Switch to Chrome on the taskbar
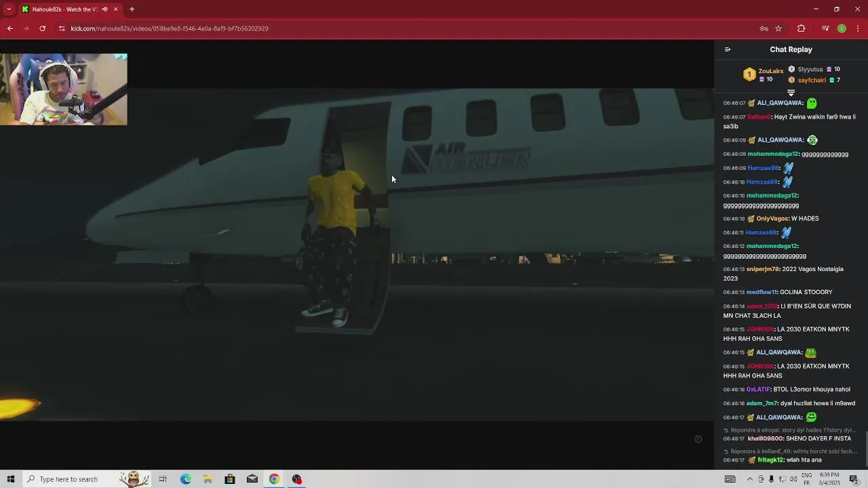 pos(274,479)
